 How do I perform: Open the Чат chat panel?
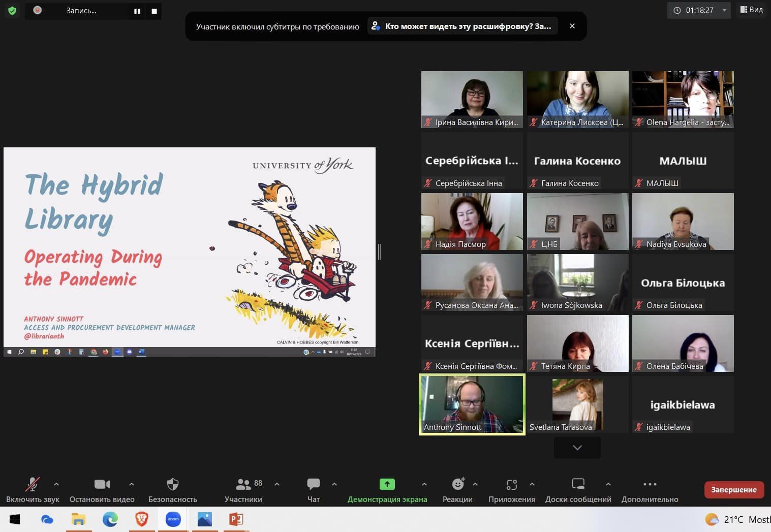click(x=314, y=484)
